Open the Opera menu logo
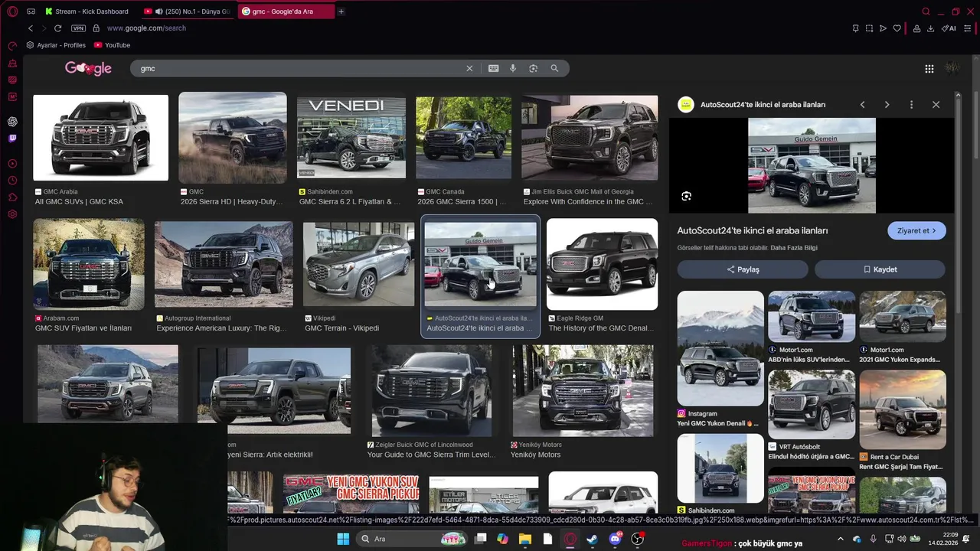This screenshot has width=980, height=551. [x=11, y=11]
